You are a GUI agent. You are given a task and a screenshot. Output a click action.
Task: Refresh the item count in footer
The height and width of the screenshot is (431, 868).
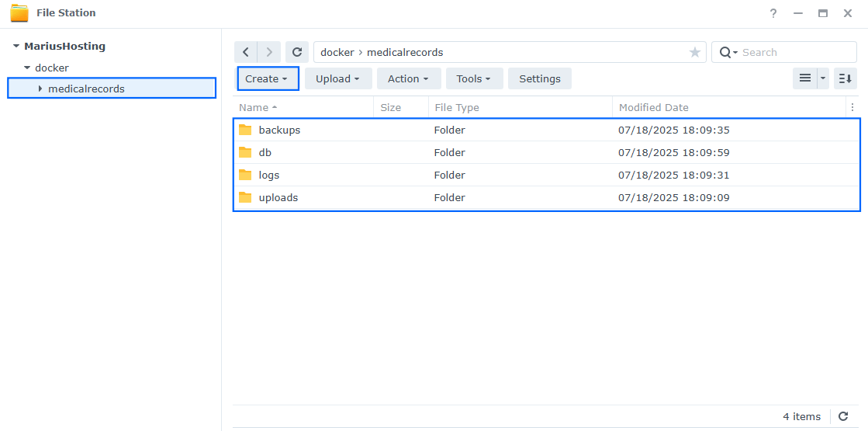(x=843, y=416)
